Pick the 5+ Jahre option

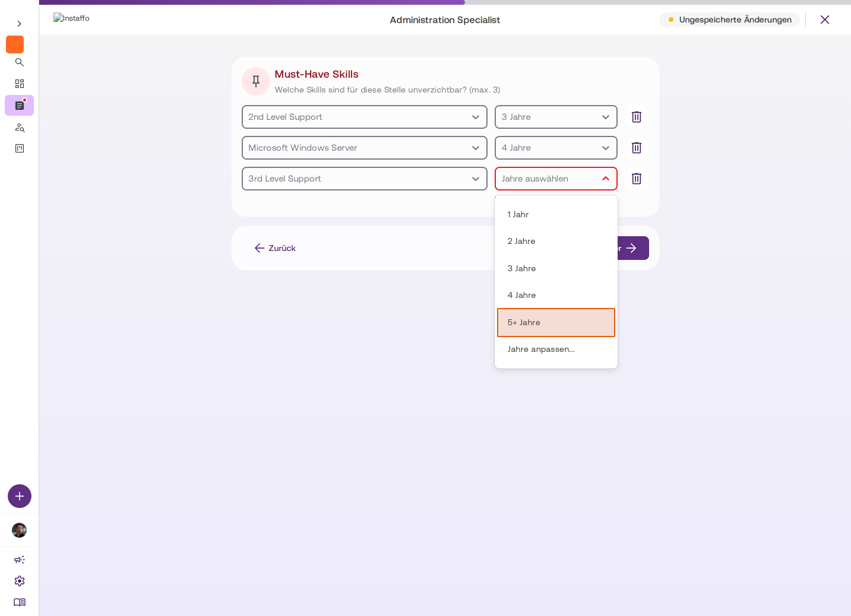point(556,322)
